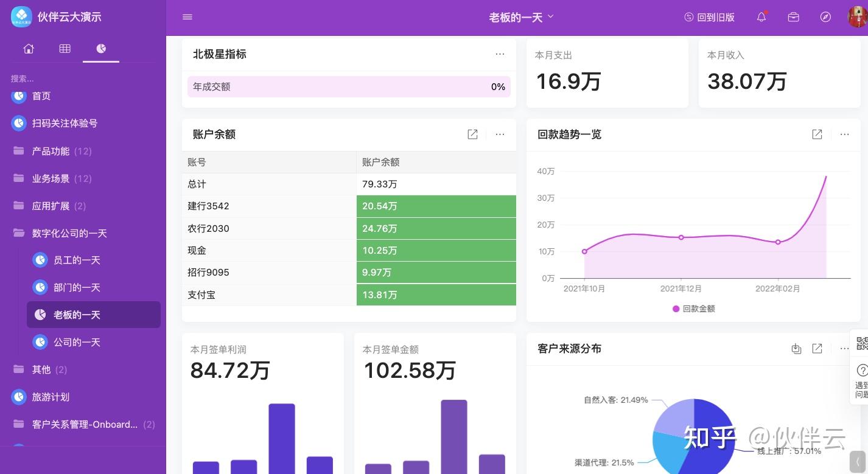
Task: Click the 102.58万 签单金额 value
Action: pos(410,370)
